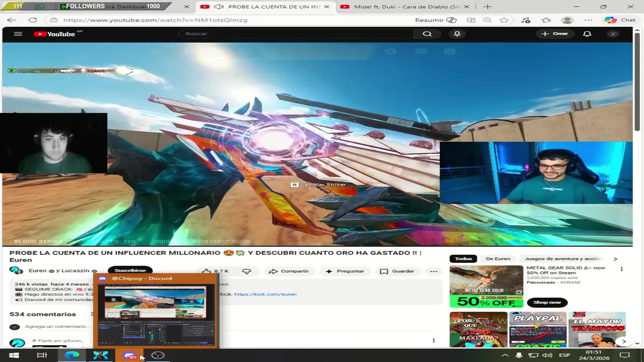Like the video with thumbs-up 8.7 K
Image resolution: width=644 pixels, height=362 pixels.
point(215,271)
